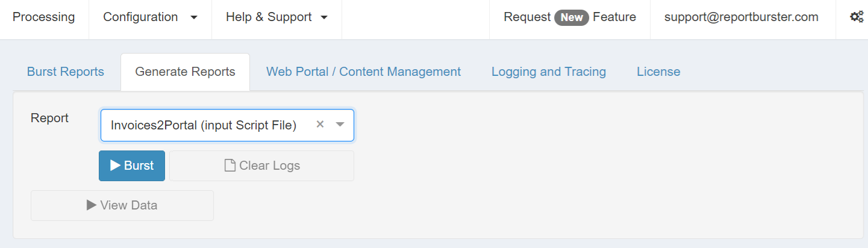Go to the Logging and Tracing tab
This screenshot has height=248, width=868.
[x=548, y=72]
